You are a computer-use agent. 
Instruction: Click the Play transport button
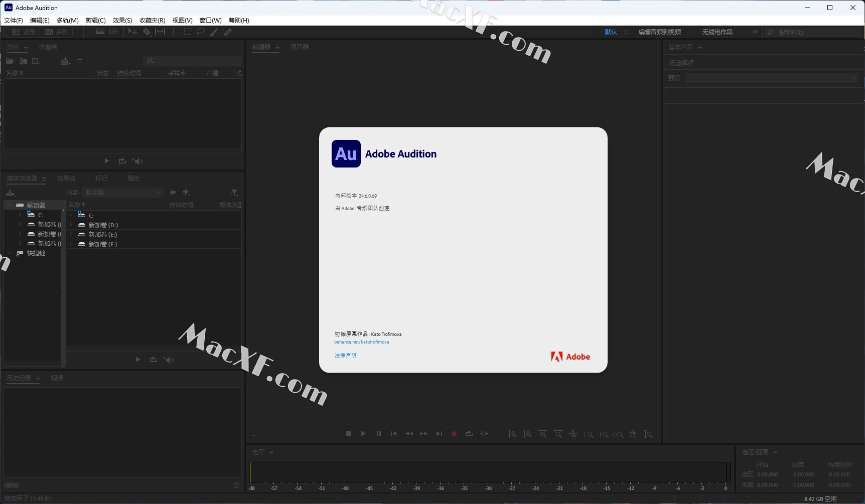363,434
